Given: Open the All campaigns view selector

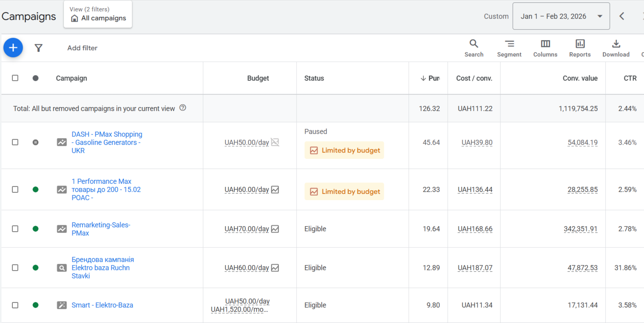Looking at the screenshot, I should click(x=98, y=14).
